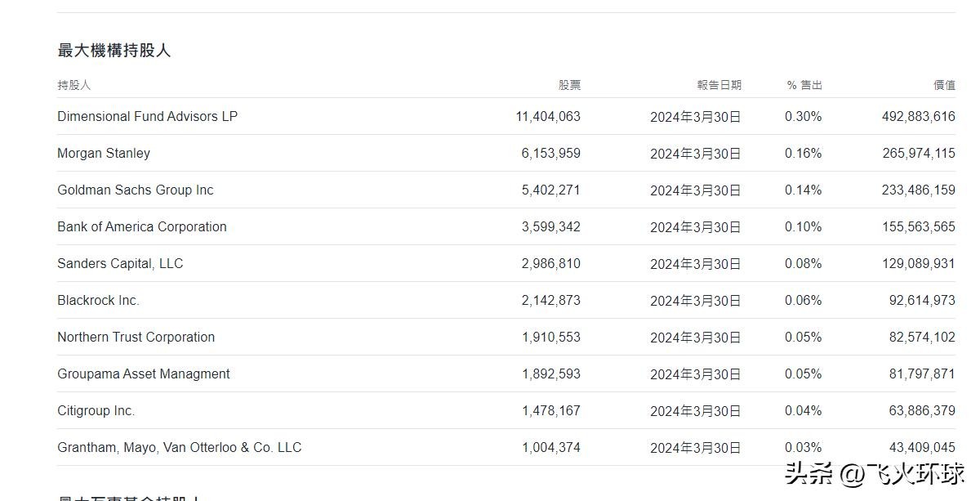Screen dimensions: 980x501
Task: Click the % 售出 column header
Action: (804, 85)
